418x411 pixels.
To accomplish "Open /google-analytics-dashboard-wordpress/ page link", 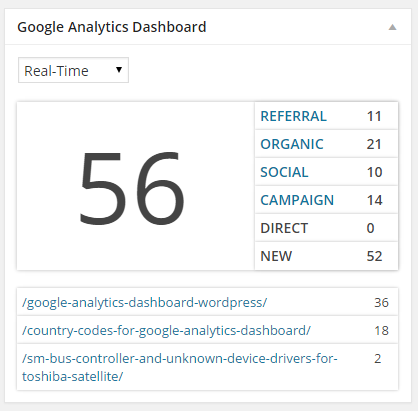I will click(145, 303).
